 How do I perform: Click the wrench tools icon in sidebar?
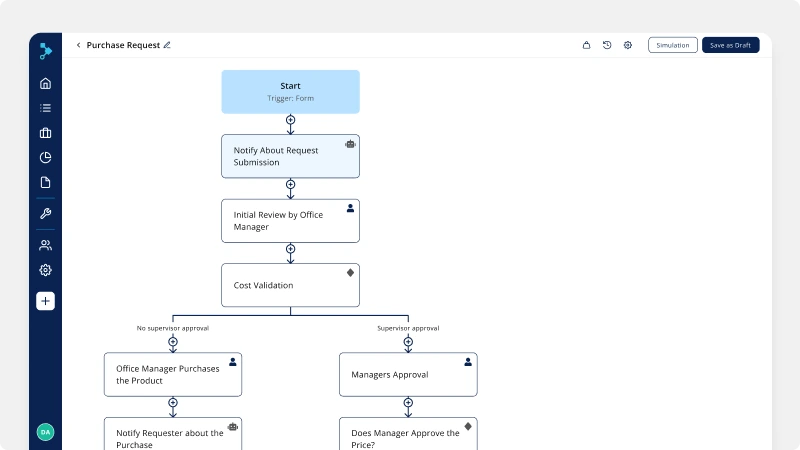tap(45, 213)
